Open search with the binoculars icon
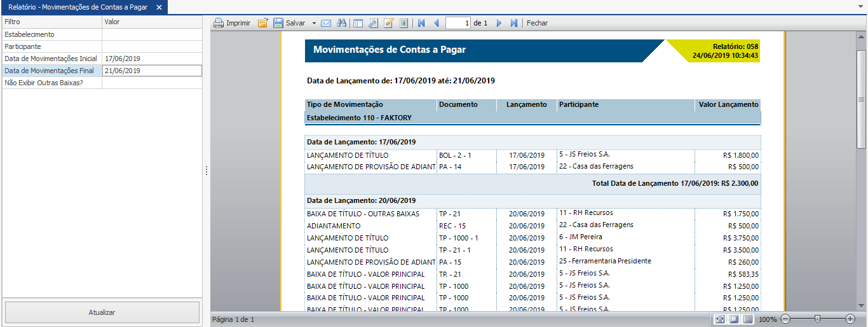Screen dimensions: 868x327 point(341,23)
